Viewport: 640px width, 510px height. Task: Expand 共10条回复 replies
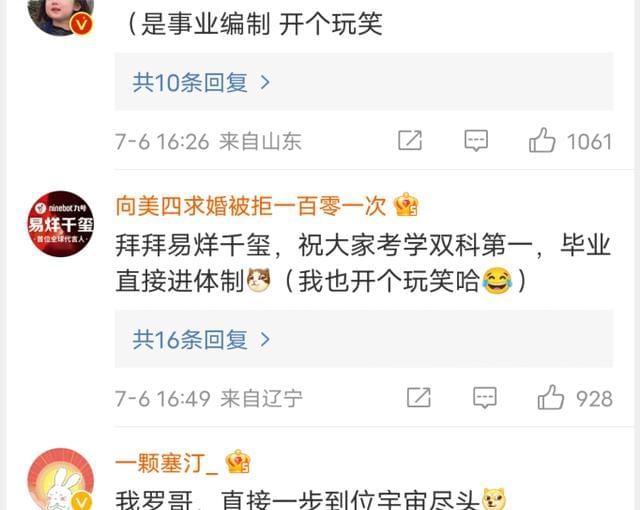364,82
